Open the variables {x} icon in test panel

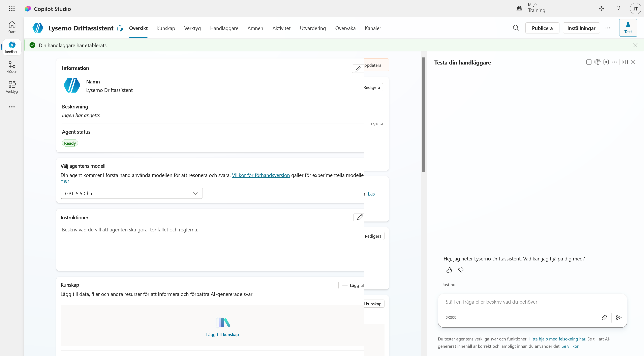tap(606, 62)
